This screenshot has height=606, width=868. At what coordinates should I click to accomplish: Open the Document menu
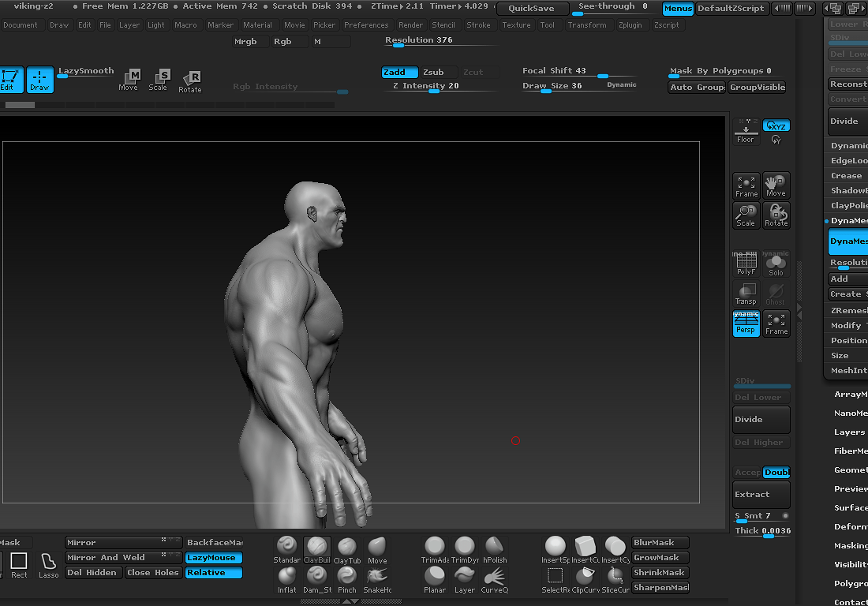coord(21,25)
